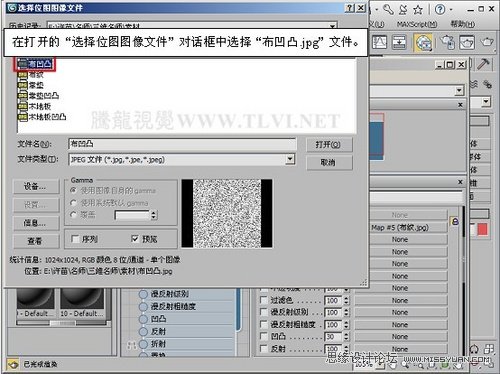Activate the Orbit viewport navigation icon

pos(474,349)
